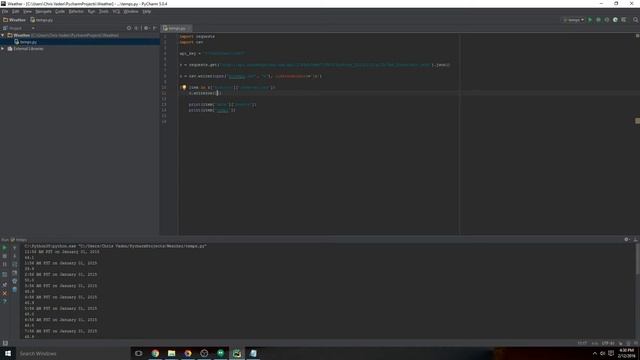640x360 pixels.
Task: Click the Search Windows box
Action: click(73, 353)
